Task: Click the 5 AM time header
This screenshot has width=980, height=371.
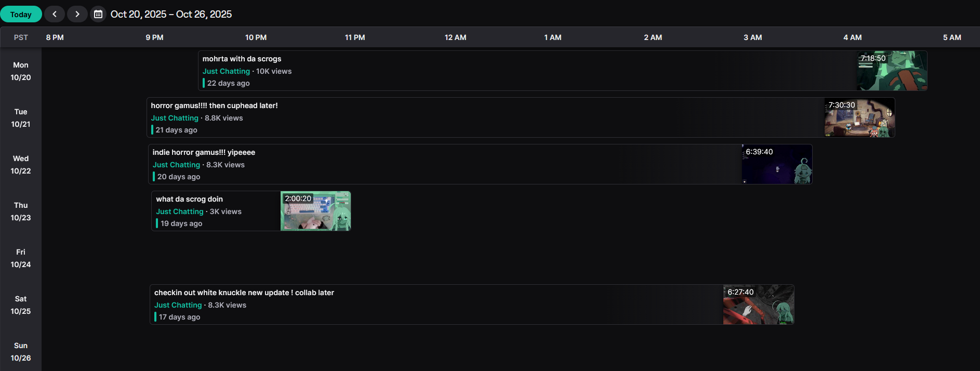Action: 952,37
